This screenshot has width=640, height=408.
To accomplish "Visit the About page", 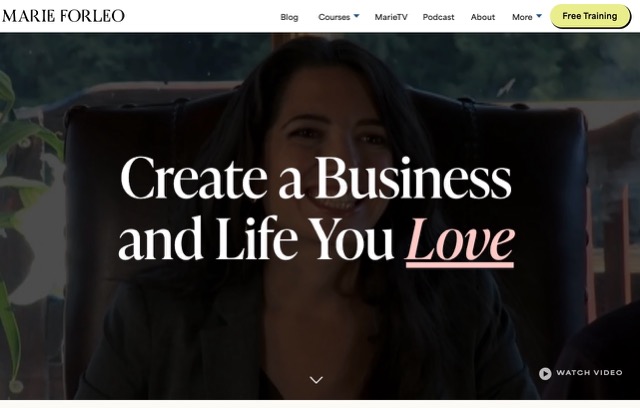I will [x=482, y=17].
